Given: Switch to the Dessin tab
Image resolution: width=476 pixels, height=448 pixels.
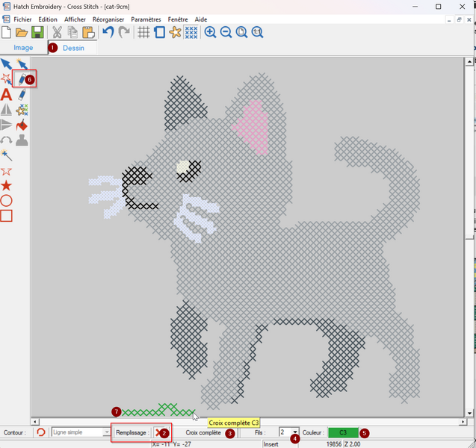Looking at the screenshot, I should pos(73,48).
